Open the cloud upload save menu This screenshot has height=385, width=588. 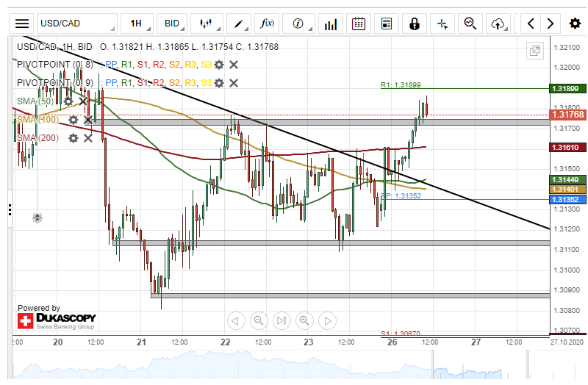pyautogui.click(x=498, y=24)
